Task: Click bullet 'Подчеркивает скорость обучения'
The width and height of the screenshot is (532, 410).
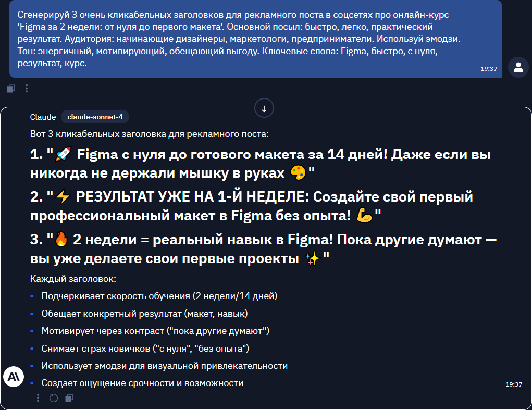Action: coord(159,296)
